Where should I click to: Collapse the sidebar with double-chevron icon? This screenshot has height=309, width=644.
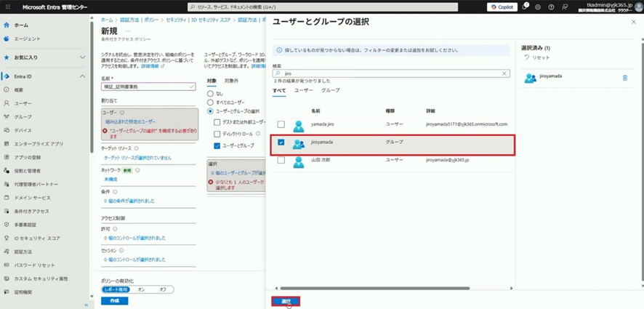(x=88, y=305)
